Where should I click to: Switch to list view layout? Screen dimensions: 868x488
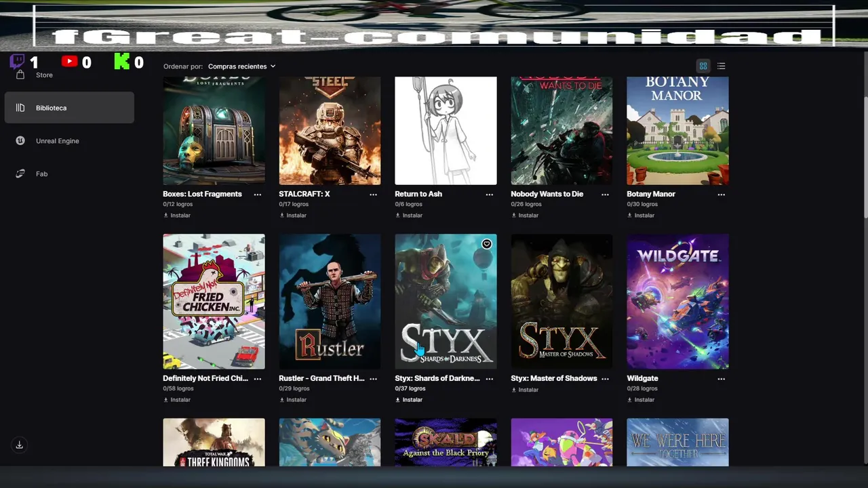721,66
